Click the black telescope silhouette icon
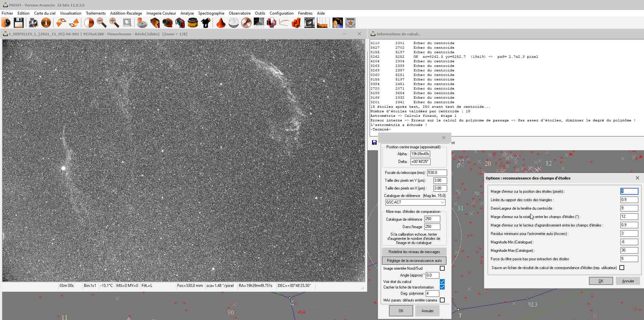 click(206, 23)
